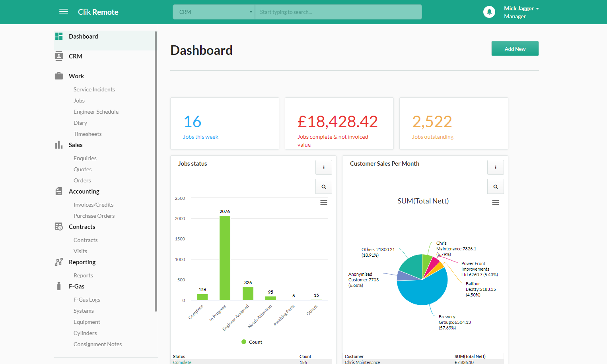This screenshot has height=364, width=607.
Task: Click the Complete bar 156
Action: pyautogui.click(x=202, y=297)
